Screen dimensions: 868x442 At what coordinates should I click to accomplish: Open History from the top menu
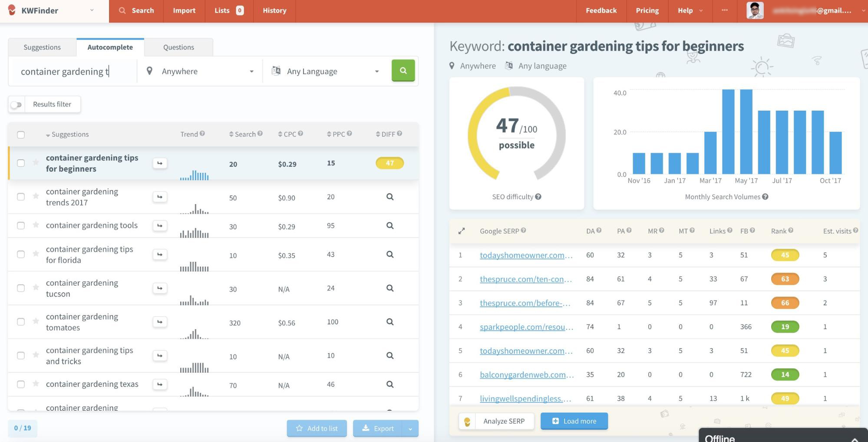point(274,10)
